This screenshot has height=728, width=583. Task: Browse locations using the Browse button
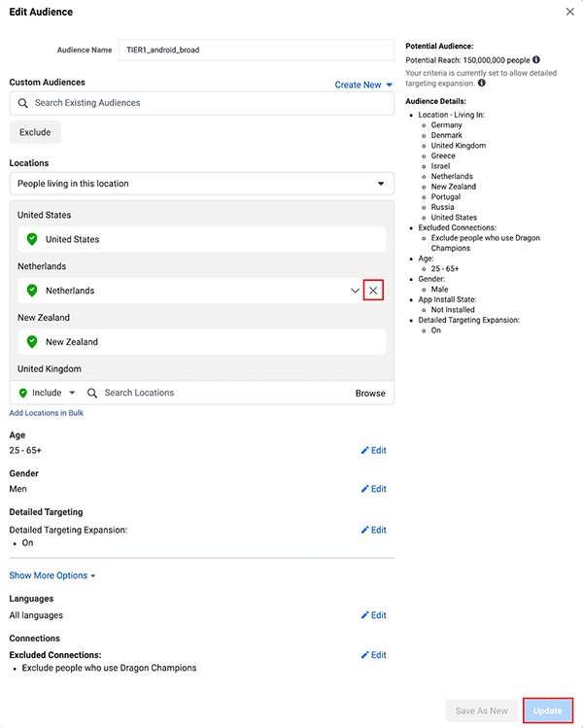click(x=370, y=394)
